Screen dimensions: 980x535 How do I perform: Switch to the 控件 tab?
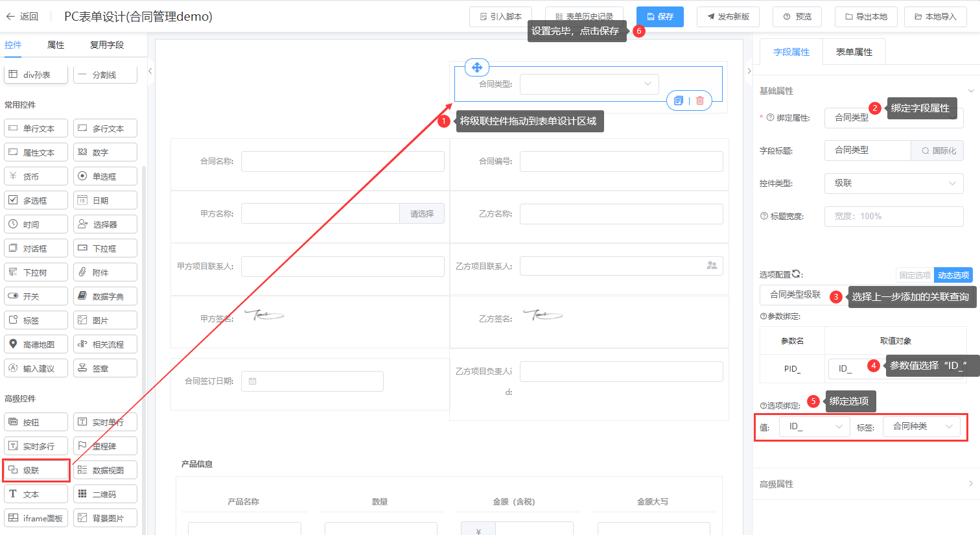[x=13, y=45]
